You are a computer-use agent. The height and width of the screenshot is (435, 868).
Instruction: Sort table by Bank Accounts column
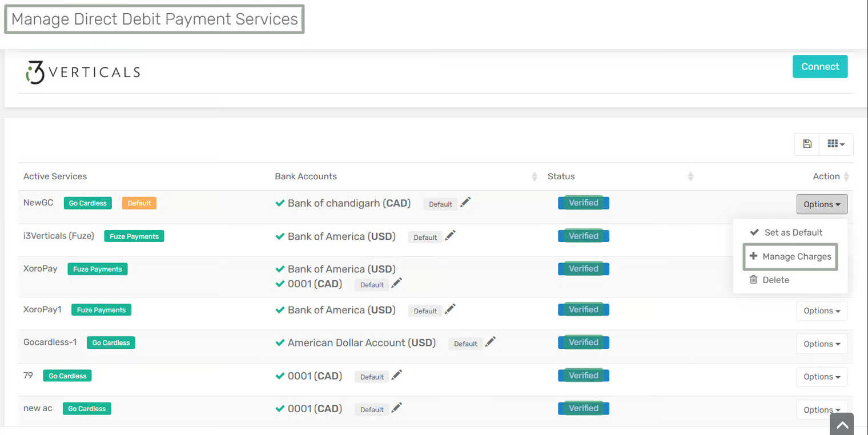(535, 176)
